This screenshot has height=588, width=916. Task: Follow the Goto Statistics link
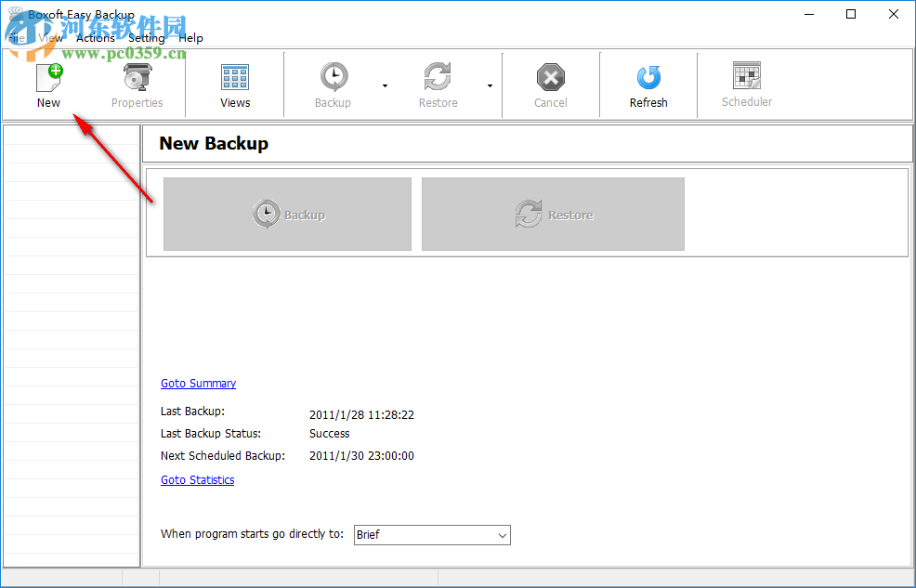pyautogui.click(x=197, y=479)
